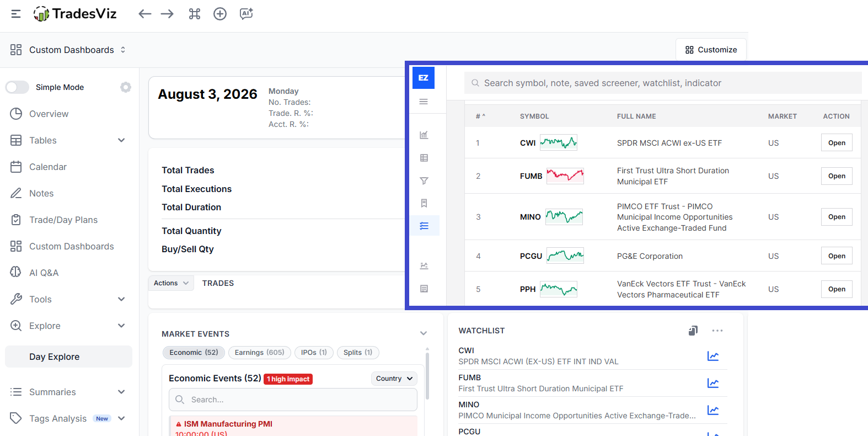The width and height of the screenshot is (868, 436).
Task: Go back with the left arrow icon
Action: tap(144, 14)
